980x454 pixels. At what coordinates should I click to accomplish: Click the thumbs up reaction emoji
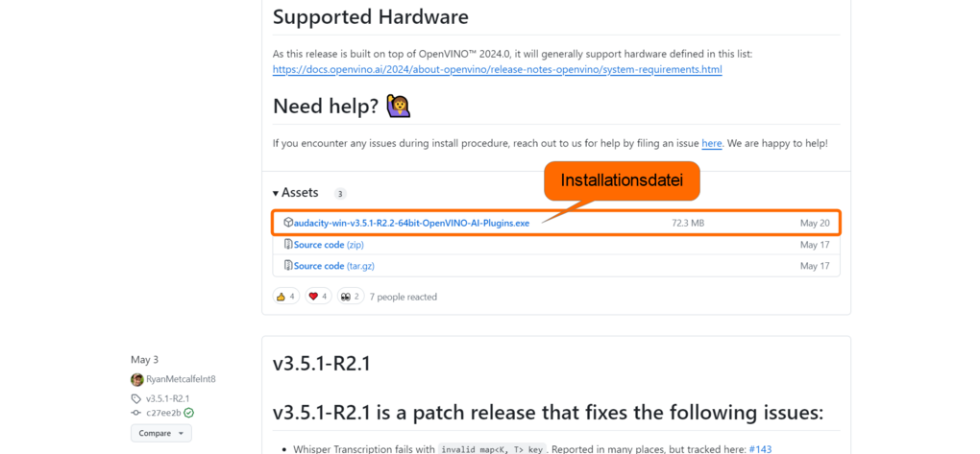pos(281,297)
